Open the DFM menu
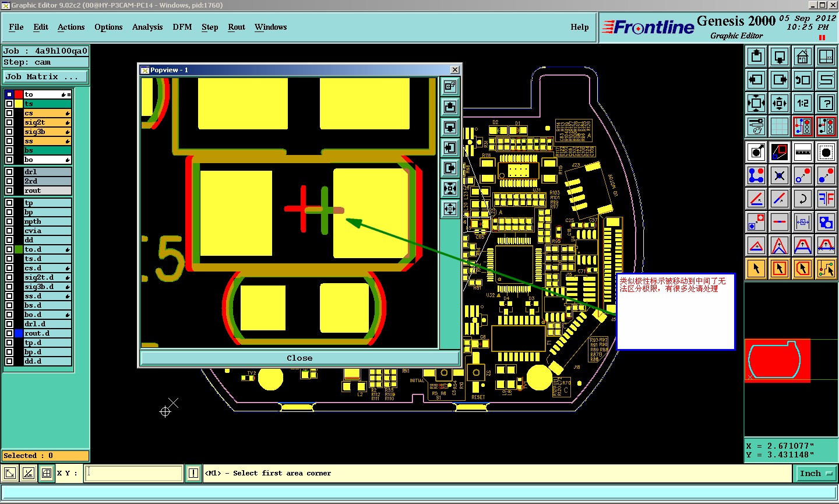Image resolution: width=839 pixels, height=504 pixels. 182,27
